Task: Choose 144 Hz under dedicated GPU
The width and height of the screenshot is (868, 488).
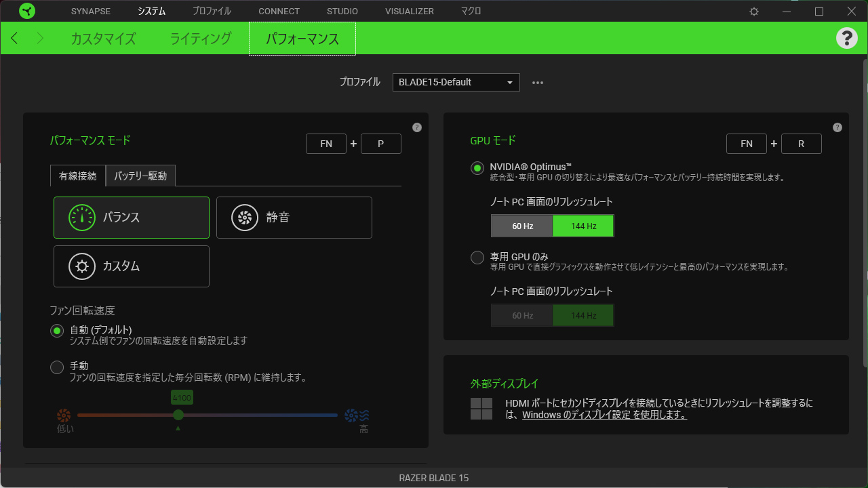Action: 583,316
